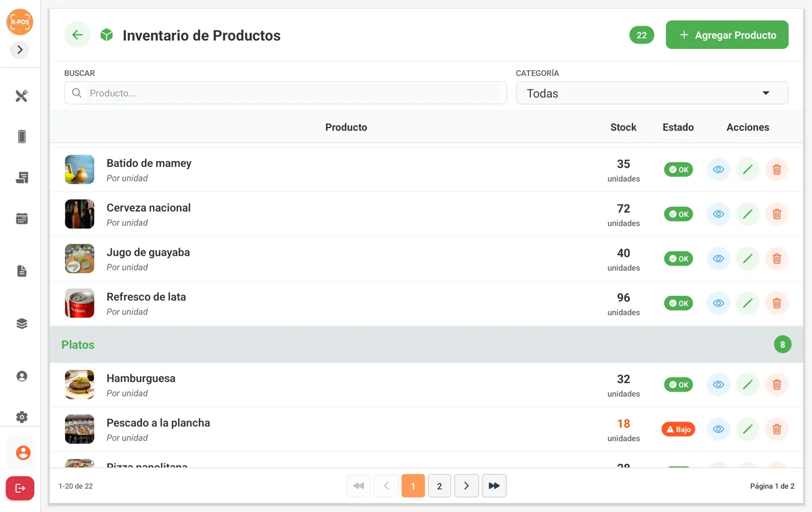View Refresco de lata with the eye icon
The height and width of the screenshot is (512, 812).
click(x=718, y=303)
